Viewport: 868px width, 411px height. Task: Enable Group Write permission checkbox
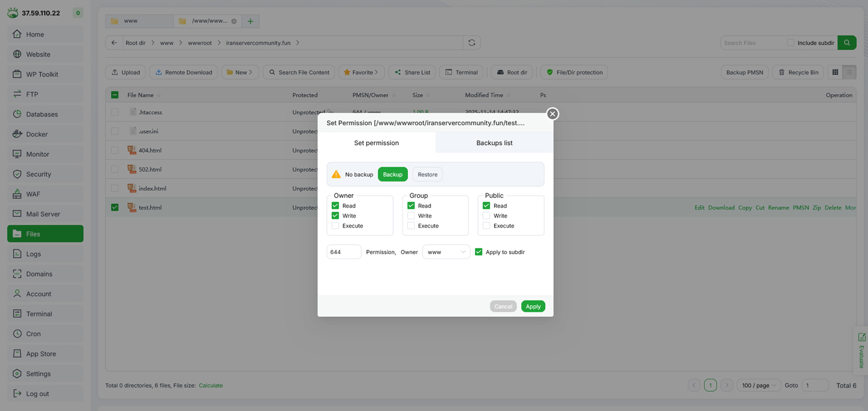411,216
